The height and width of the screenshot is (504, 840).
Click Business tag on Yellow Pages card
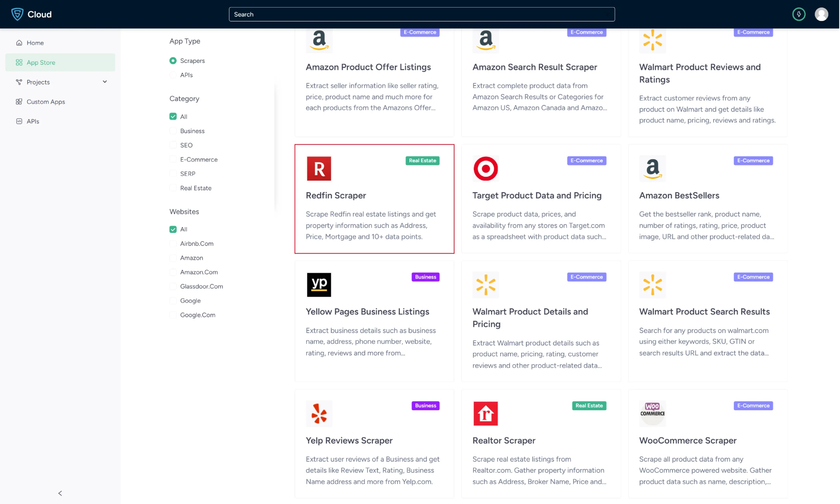[x=426, y=277]
